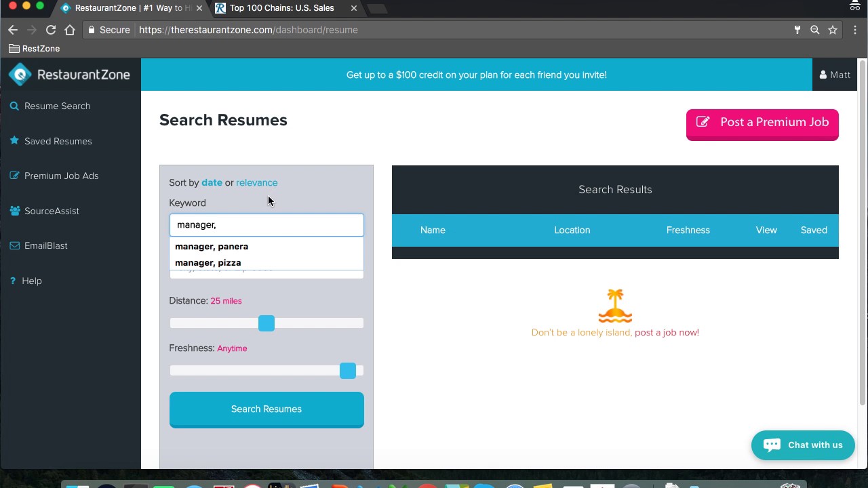Click the 'post a job now!' link
This screenshot has width=868, height=488.
pos(667,332)
